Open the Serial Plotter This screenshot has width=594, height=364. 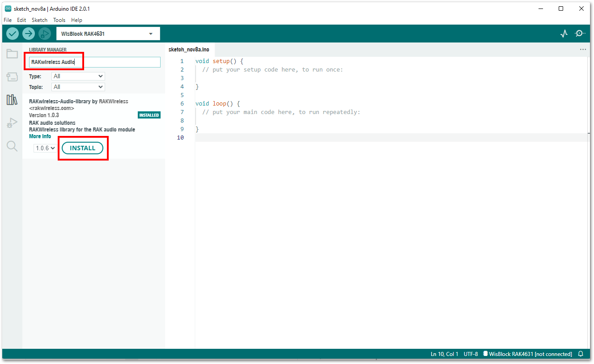[564, 34]
